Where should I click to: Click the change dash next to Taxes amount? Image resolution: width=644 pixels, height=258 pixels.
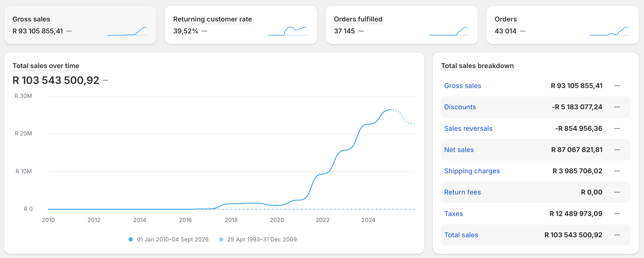tap(617, 214)
